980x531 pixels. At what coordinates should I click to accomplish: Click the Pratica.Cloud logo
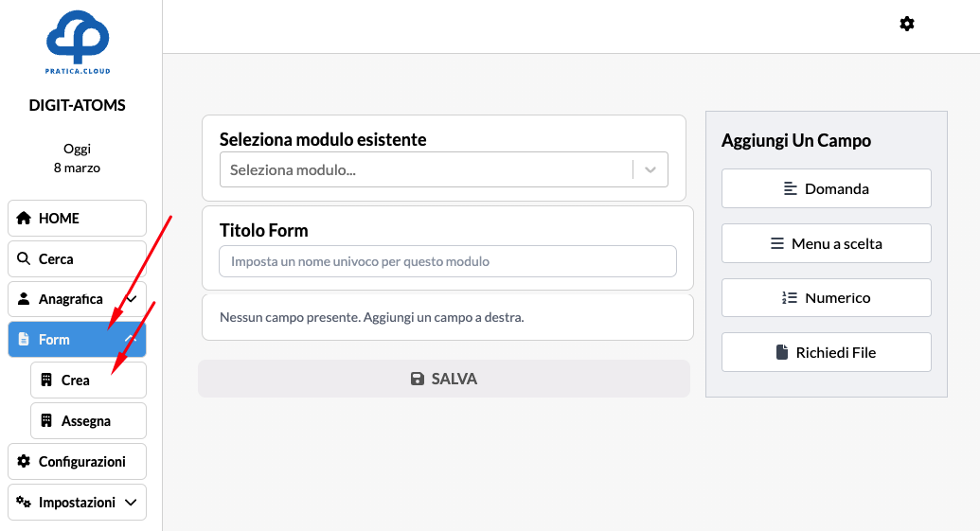click(78, 44)
